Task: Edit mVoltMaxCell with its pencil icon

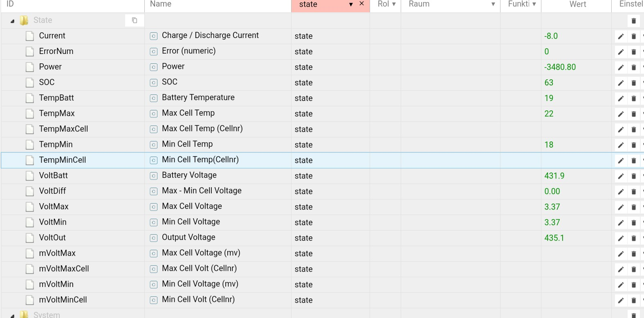Action: click(621, 269)
